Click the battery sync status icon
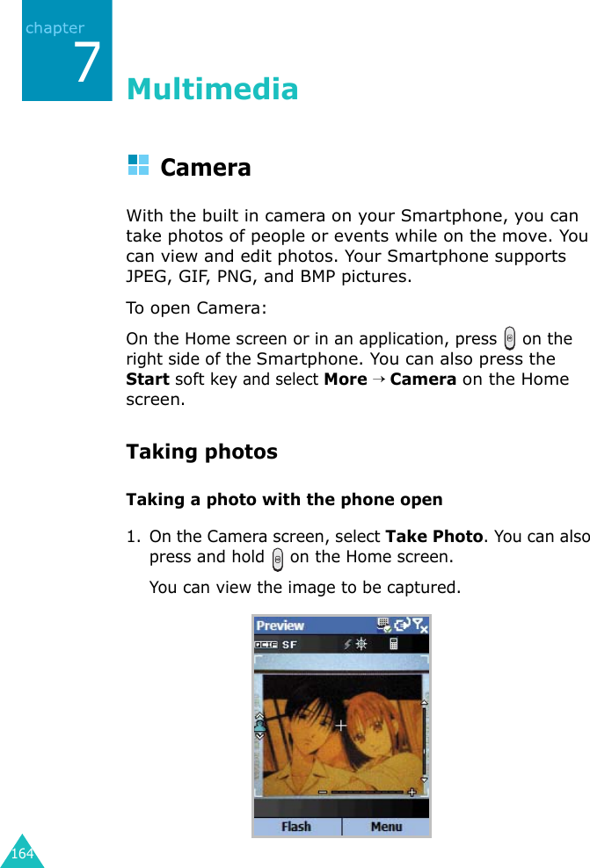The image size is (590, 868). point(402,625)
